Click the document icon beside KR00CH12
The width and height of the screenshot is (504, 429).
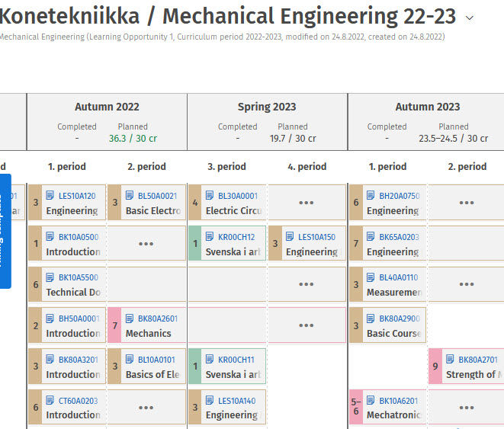[210, 237]
